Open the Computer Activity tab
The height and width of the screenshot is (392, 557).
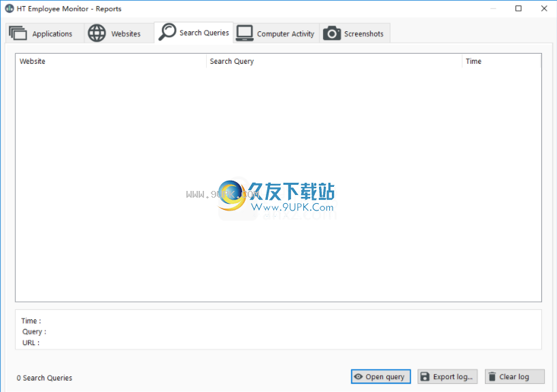(276, 33)
